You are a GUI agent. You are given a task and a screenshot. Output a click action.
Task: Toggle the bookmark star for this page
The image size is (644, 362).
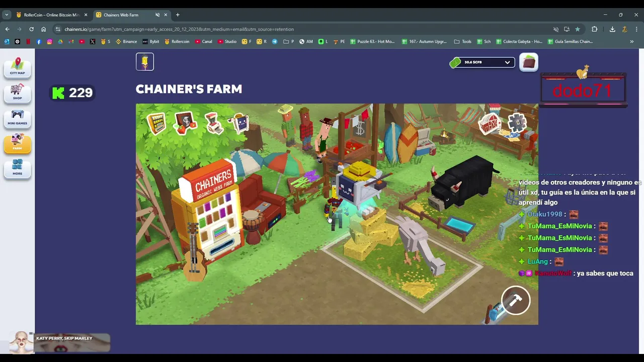(578, 29)
